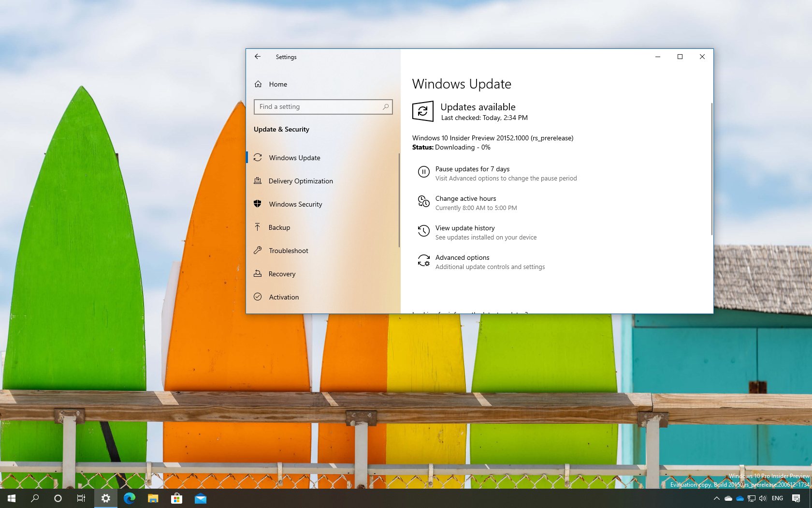The height and width of the screenshot is (508, 812).
Task: Go to Settings Home
Action: (277, 84)
